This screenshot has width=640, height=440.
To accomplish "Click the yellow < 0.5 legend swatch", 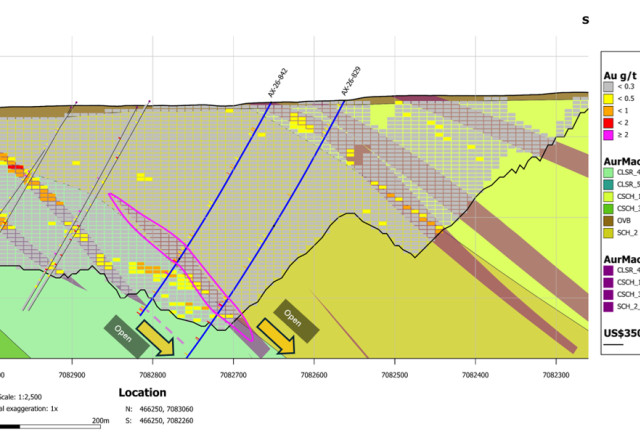I will (x=608, y=98).
